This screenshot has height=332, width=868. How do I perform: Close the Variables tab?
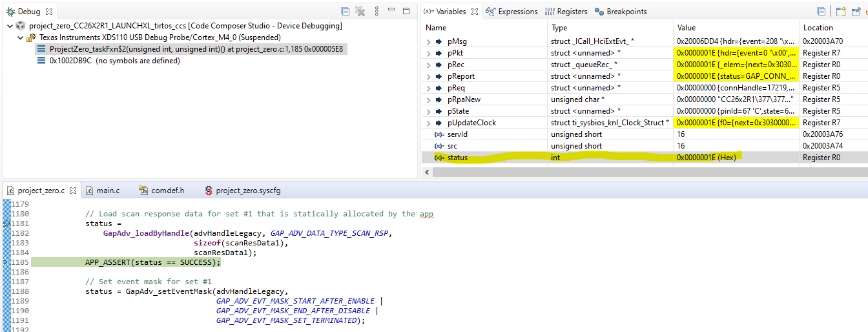coord(473,12)
